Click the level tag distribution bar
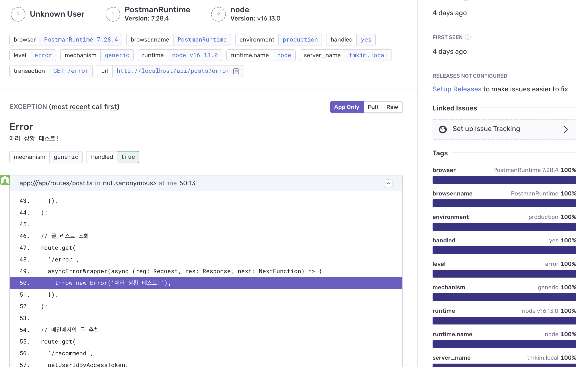Viewport: 588px width, 367px height. [504, 274]
